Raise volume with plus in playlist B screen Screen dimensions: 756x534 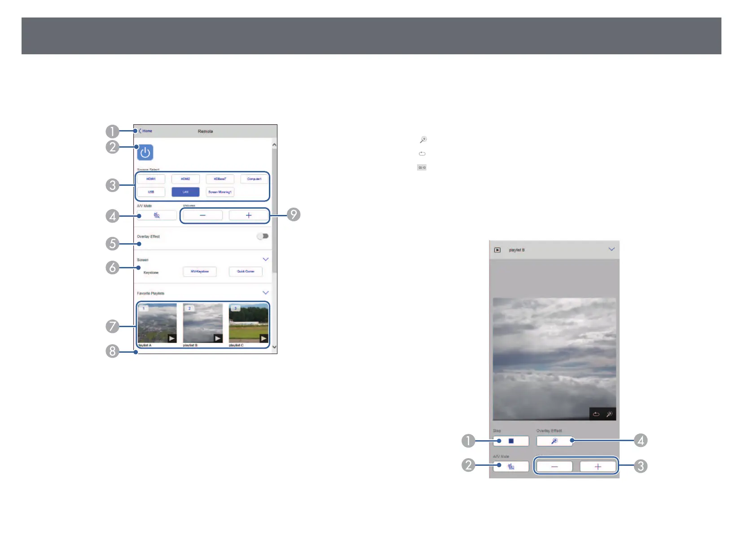(598, 467)
